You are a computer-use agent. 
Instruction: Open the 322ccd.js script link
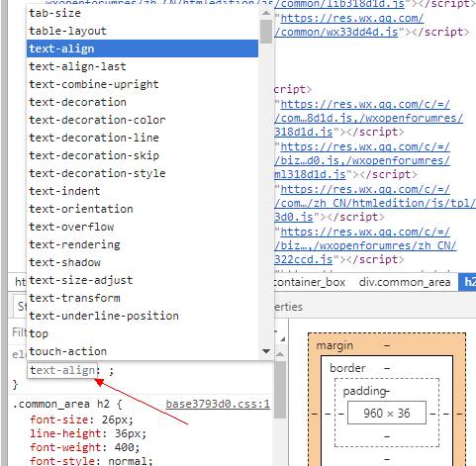tap(303, 259)
